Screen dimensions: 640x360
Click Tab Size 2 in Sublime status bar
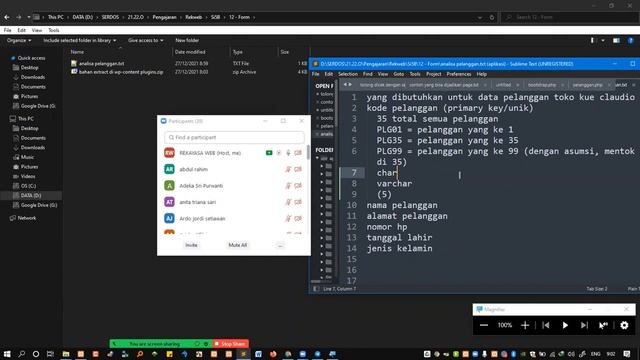(597, 289)
